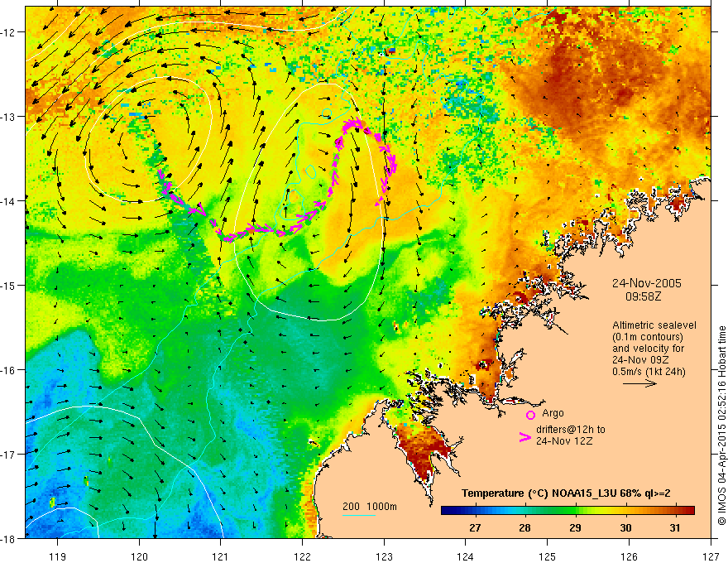The image size is (728, 563).
Task: Click the latitude axis label '-15'
Action: tap(8, 285)
